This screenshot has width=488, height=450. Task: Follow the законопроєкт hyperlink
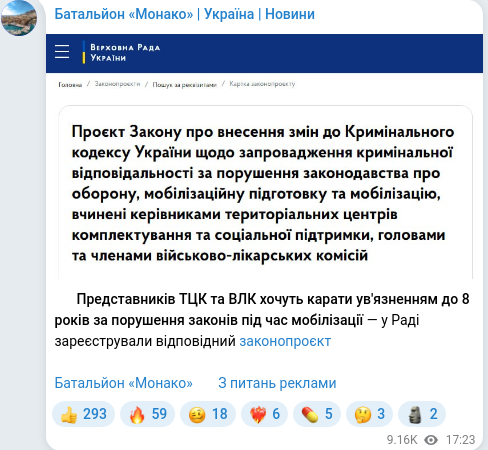pos(285,341)
